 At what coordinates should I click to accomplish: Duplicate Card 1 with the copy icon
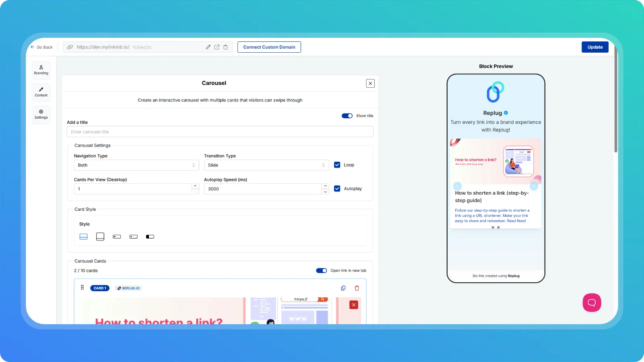343,288
